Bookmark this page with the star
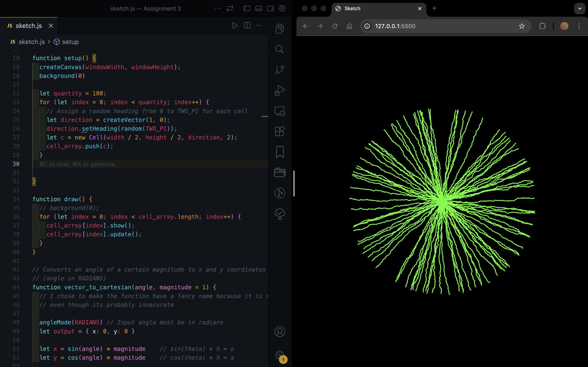 tap(522, 26)
